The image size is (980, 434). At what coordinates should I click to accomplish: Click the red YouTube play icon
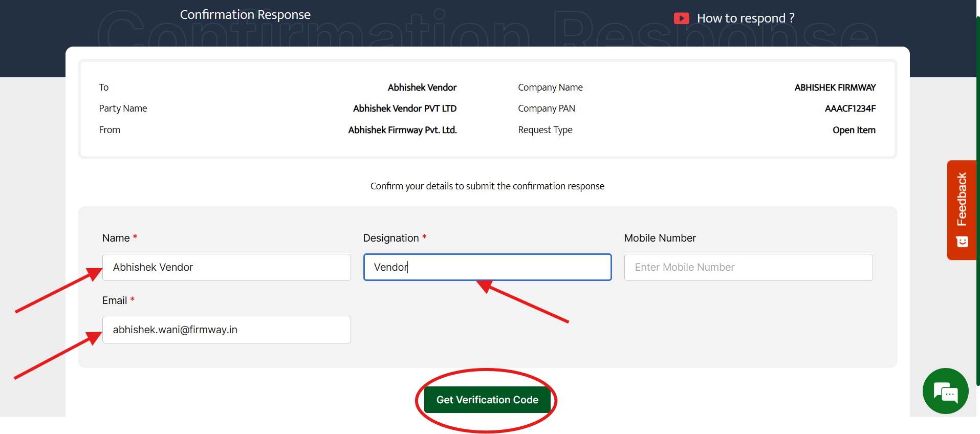681,18
